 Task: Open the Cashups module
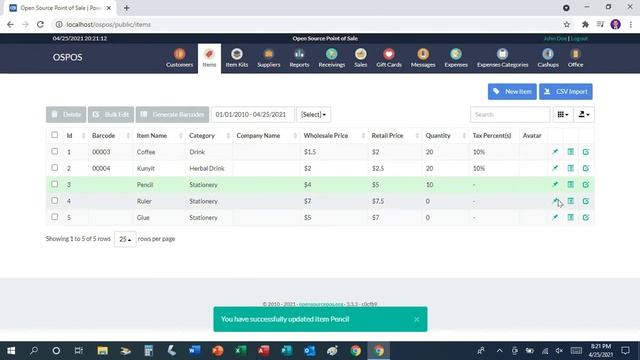pos(548,58)
